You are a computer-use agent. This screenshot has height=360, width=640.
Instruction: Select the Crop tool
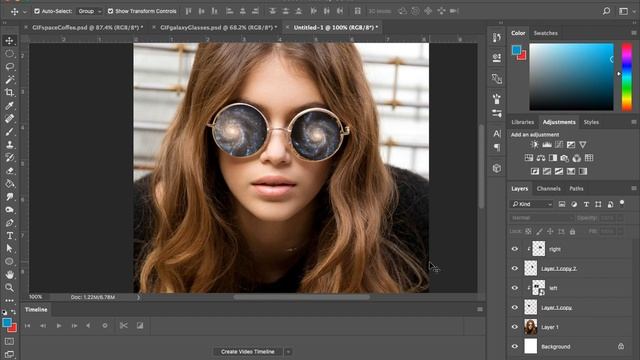click(9, 93)
